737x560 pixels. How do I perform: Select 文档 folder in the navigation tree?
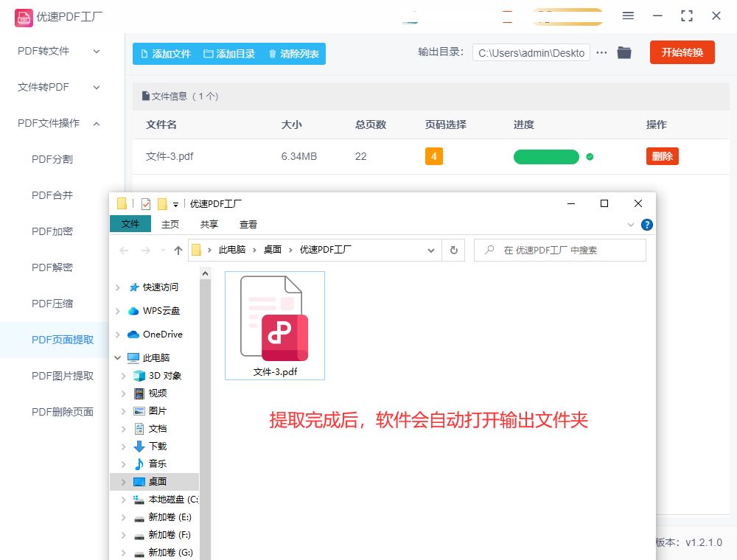[x=158, y=428]
